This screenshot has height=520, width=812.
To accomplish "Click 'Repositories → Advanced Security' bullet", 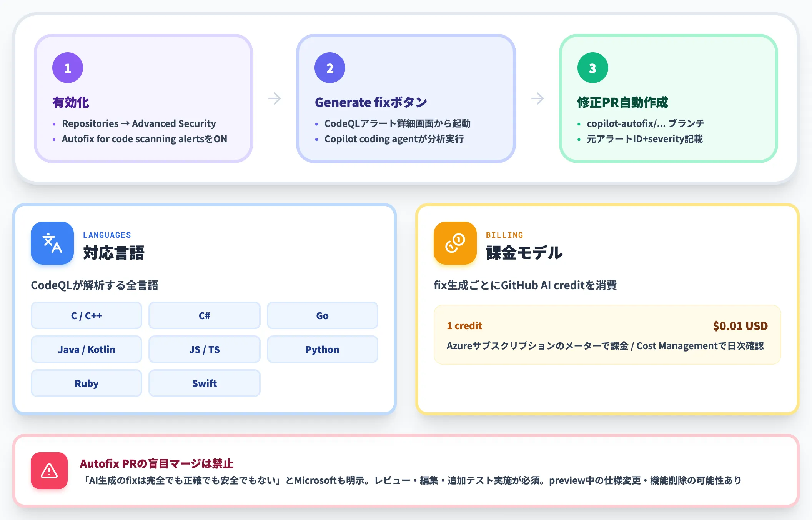I will click(x=139, y=123).
